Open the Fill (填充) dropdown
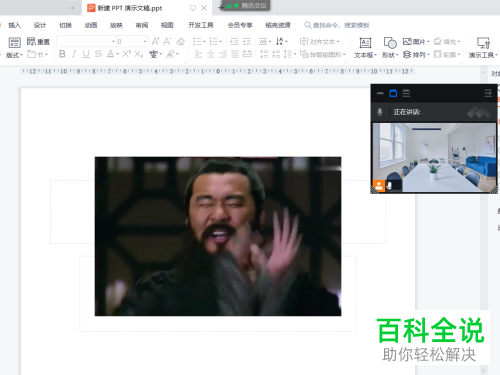Image resolution: width=500 pixels, height=375 pixels. (x=447, y=42)
